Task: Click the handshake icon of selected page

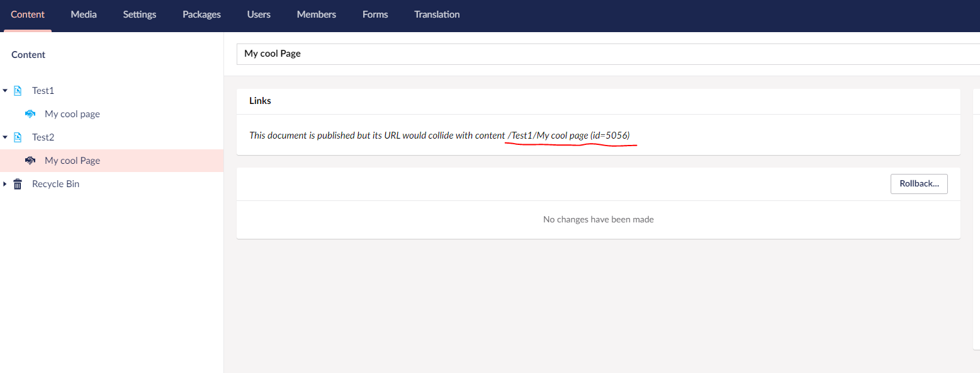Action: (30, 161)
